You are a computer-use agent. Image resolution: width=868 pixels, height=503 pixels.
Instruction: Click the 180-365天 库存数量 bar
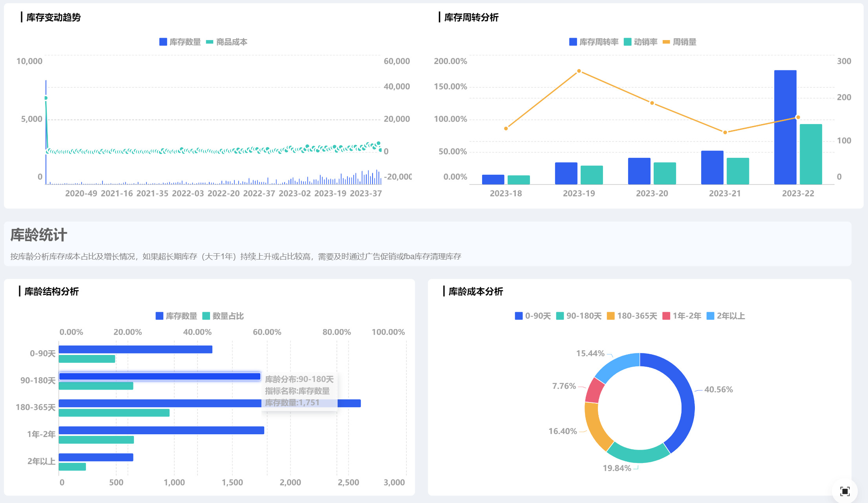pyautogui.click(x=157, y=403)
